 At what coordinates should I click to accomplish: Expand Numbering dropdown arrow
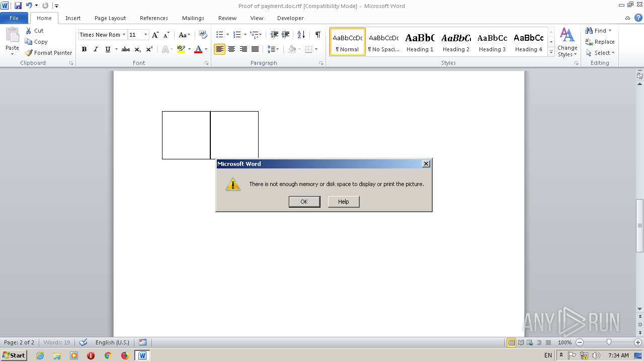click(245, 35)
